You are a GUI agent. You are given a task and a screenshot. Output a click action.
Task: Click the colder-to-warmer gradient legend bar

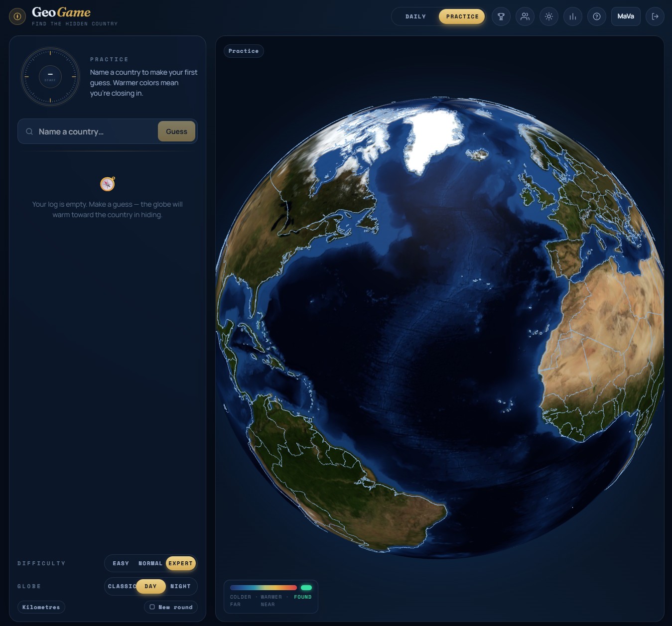pyautogui.click(x=264, y=588)
